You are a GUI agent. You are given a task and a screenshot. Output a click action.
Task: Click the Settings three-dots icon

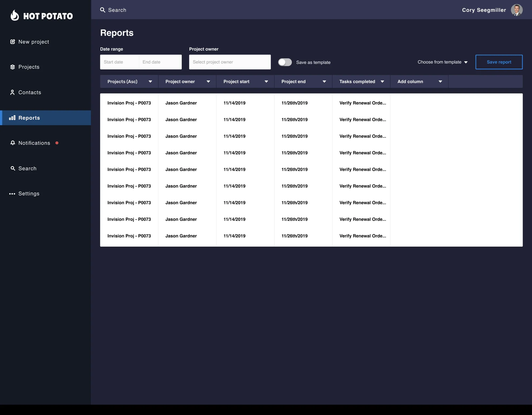12,194
